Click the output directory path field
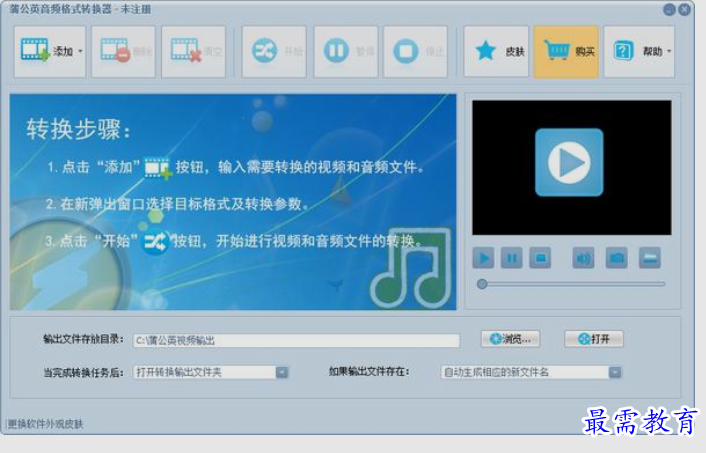This screenshot has width=706, height=453. pos(296,340)
